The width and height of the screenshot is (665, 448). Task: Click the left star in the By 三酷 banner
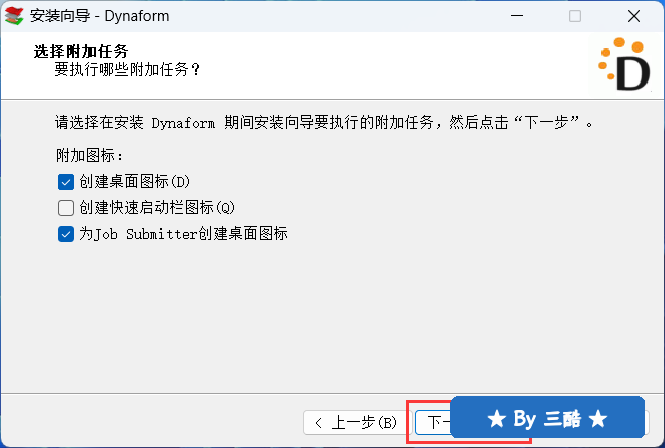[496, 419]
